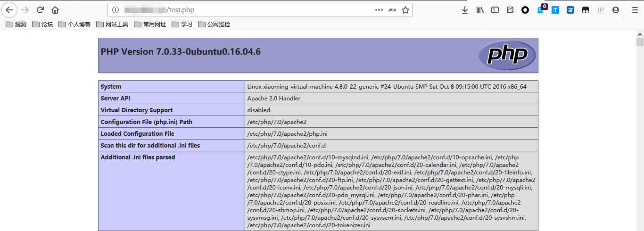Click the Server API row label
The width and height of the screenshot is (644, 231).
click(x=116, y=99)
